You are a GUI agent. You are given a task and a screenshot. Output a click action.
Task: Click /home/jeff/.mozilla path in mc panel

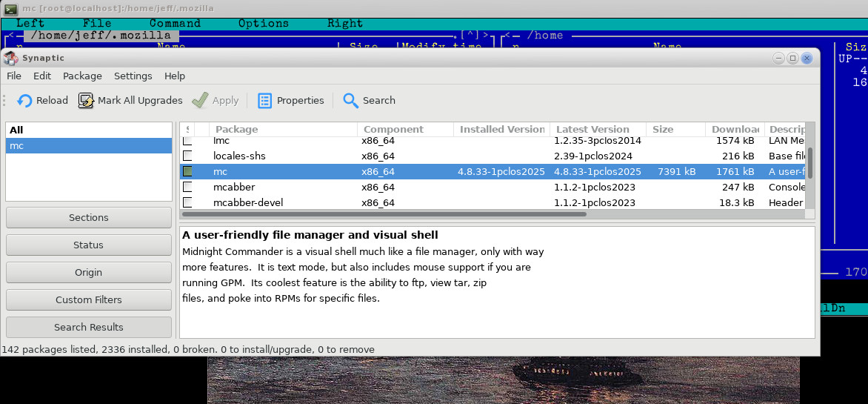101,36
